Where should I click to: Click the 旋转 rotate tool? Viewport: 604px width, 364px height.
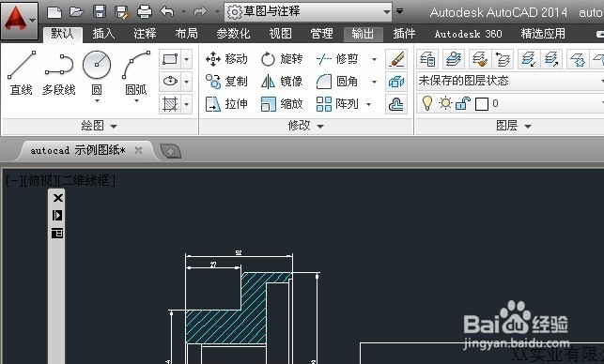tap(282, 59)
